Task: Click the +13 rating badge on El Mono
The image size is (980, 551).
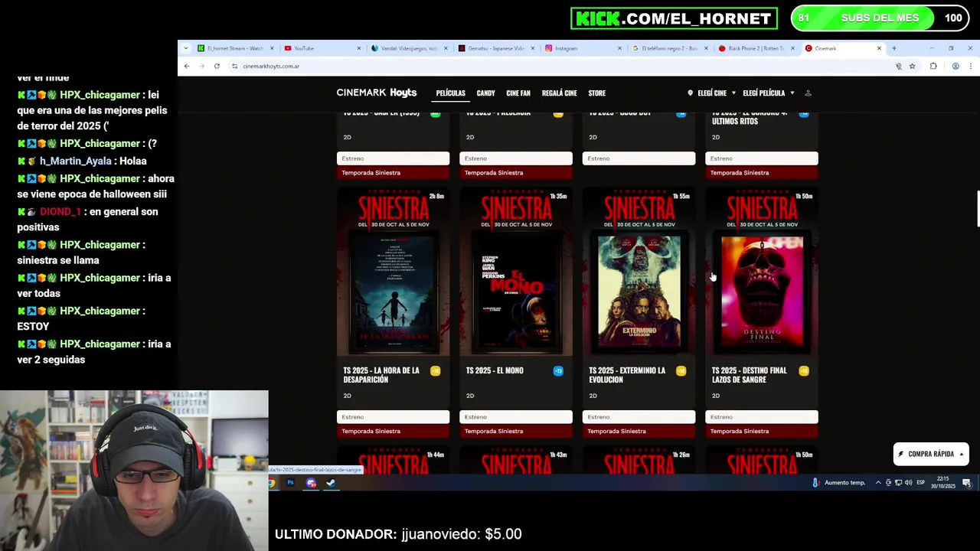Action: click(x=558, y=371)
